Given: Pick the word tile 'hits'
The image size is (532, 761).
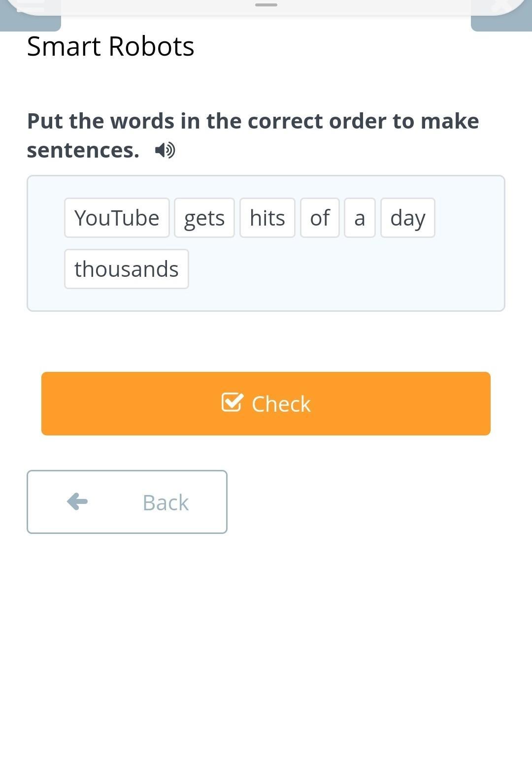Looking at the screenshot, I should click(x=267, y=218).
